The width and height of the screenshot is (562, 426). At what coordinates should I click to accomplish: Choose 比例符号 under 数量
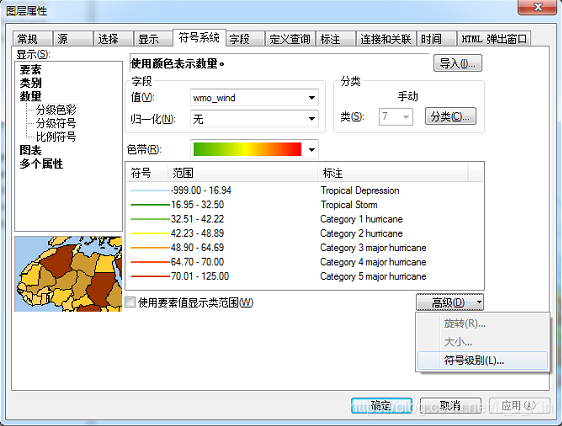(x=56, y=137)
